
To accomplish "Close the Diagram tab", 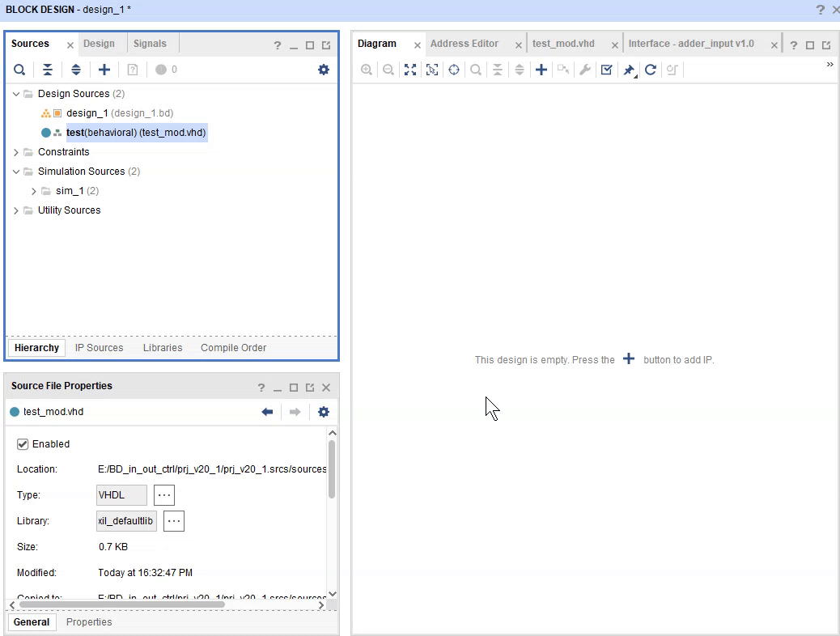I will [x=418, y=45].
